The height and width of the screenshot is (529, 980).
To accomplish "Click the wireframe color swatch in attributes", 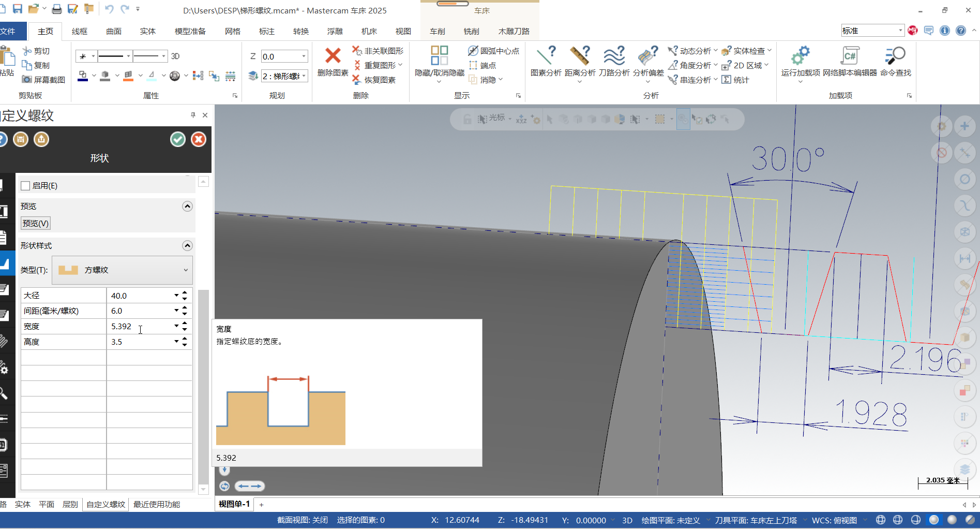I will tap(83, 77).
